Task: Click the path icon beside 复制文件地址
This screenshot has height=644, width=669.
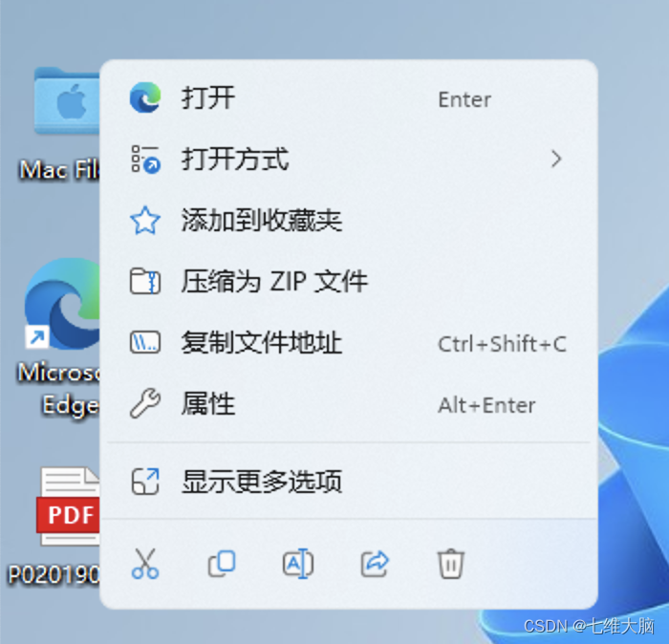Action: [x=145, y=342]
